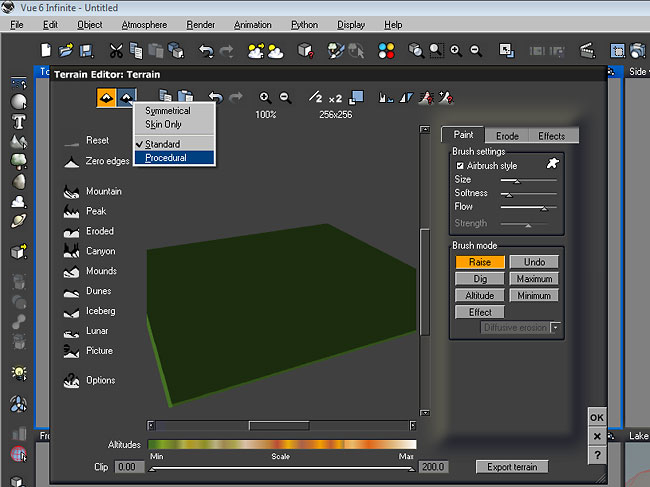
Task: Pick Symmetrical in the terrain type list
Action: tap(167, 111)
